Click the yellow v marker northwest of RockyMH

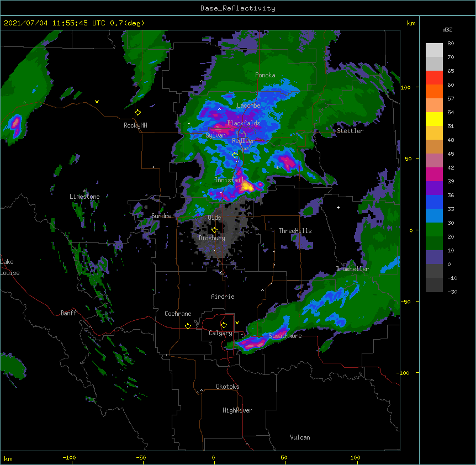coord(97,102)
